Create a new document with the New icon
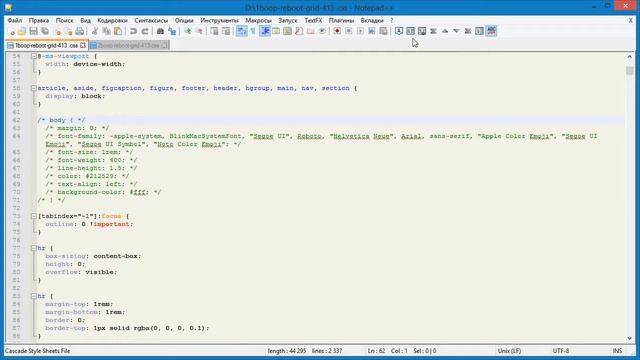Viewport: 640px width, 360px height. 11,31
